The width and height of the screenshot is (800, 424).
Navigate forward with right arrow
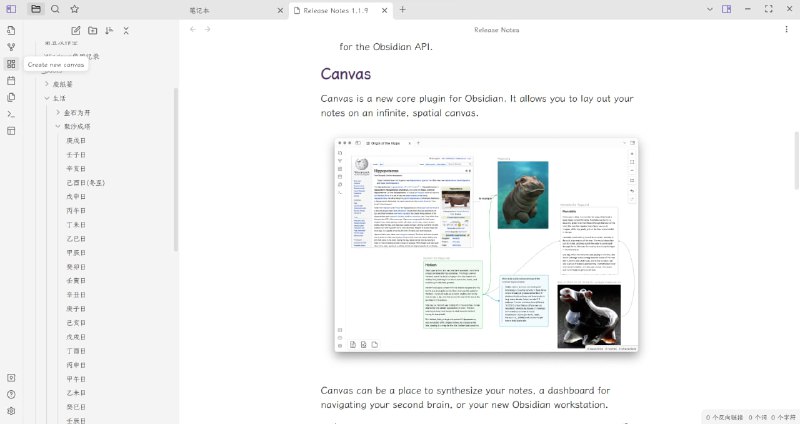(207, 29)
